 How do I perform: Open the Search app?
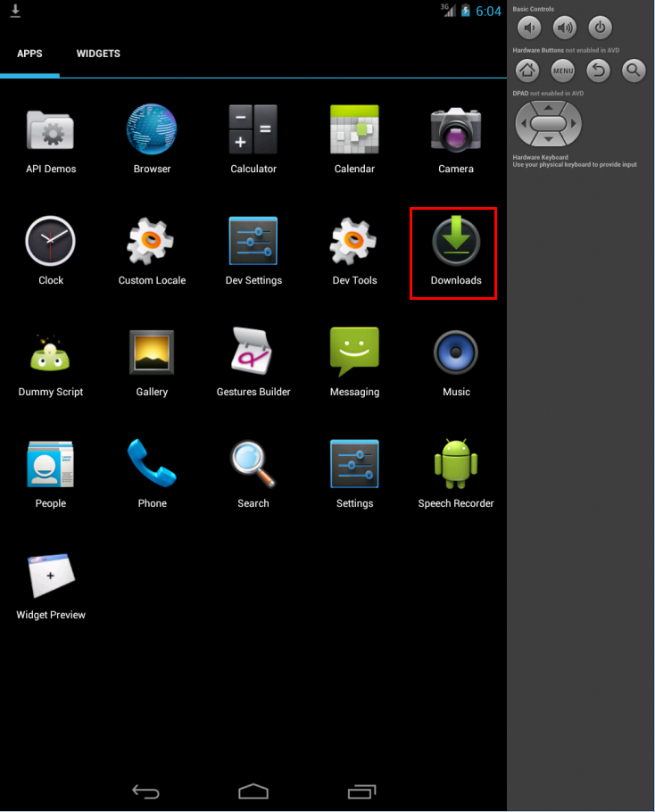coord(253,475)
